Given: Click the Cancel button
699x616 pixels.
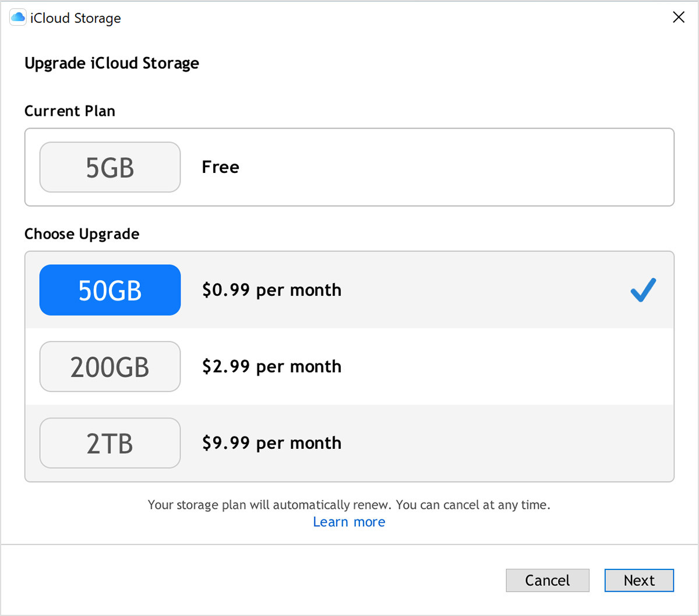Looking at the screenshot, I should tap(547, 580).
